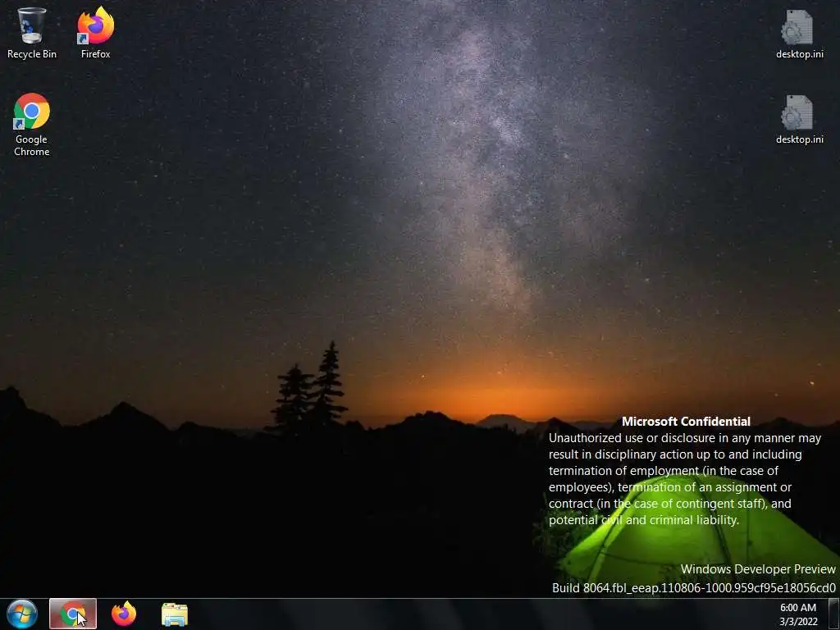840x630 pixels.
Task: Select the lower desktop.ini file icon
Action: coord(799,120)
